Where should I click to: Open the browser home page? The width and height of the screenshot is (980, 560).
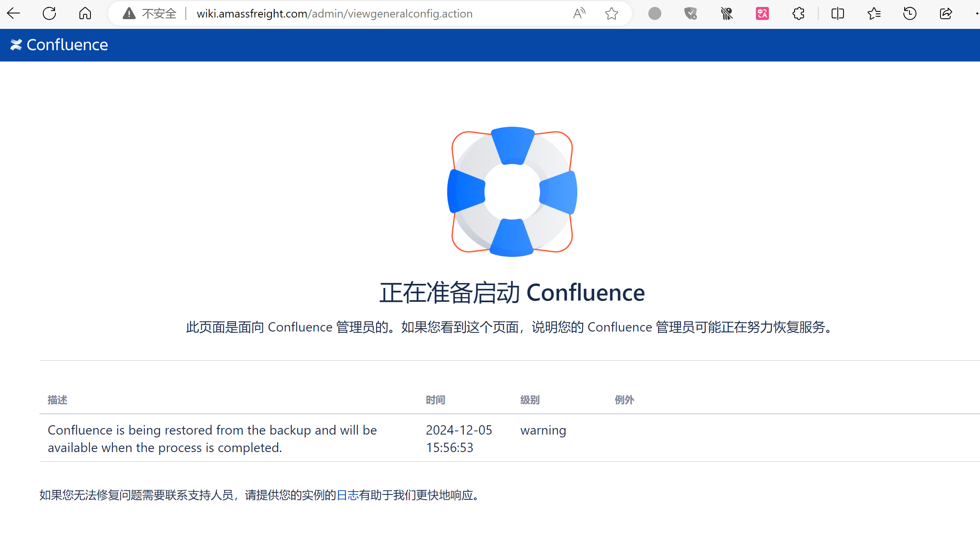[85, 13]
